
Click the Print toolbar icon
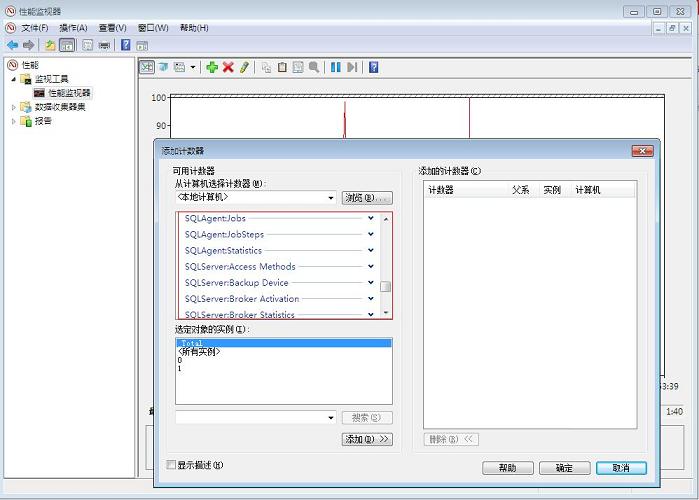click(x=104, y=45)
